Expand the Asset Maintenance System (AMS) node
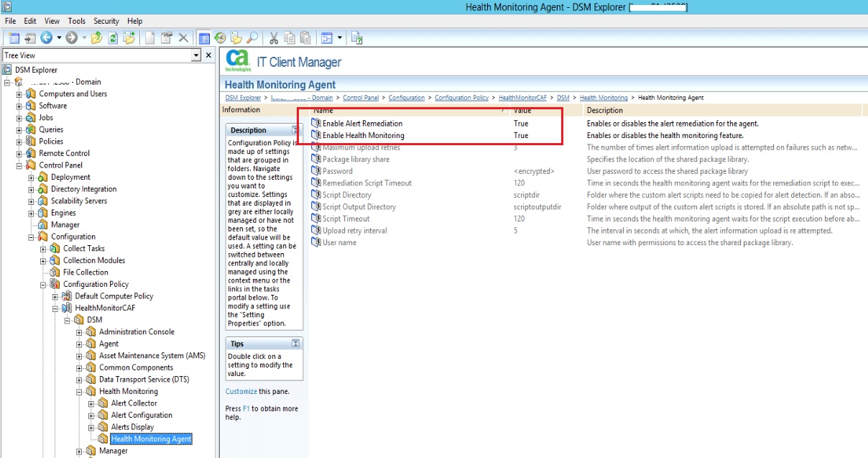The width and height of the screenshot is (868, 458). pyautogui.click(x=80, y=356)
